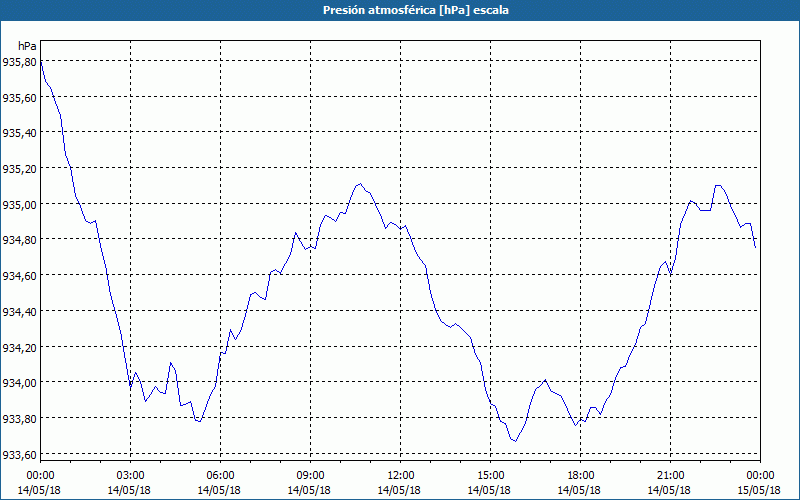Click the 15:00 time label
The image size is (800, 500).
(490, 476)
